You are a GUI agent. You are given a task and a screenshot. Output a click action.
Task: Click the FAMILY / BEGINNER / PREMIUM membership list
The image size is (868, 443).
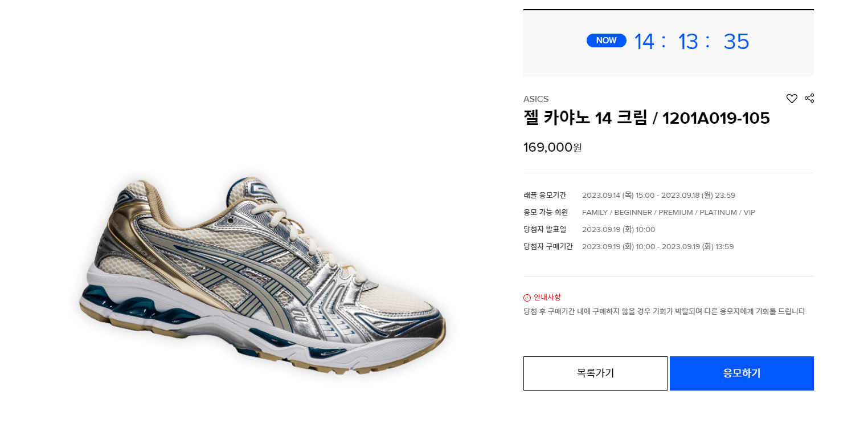pos(669,213)
